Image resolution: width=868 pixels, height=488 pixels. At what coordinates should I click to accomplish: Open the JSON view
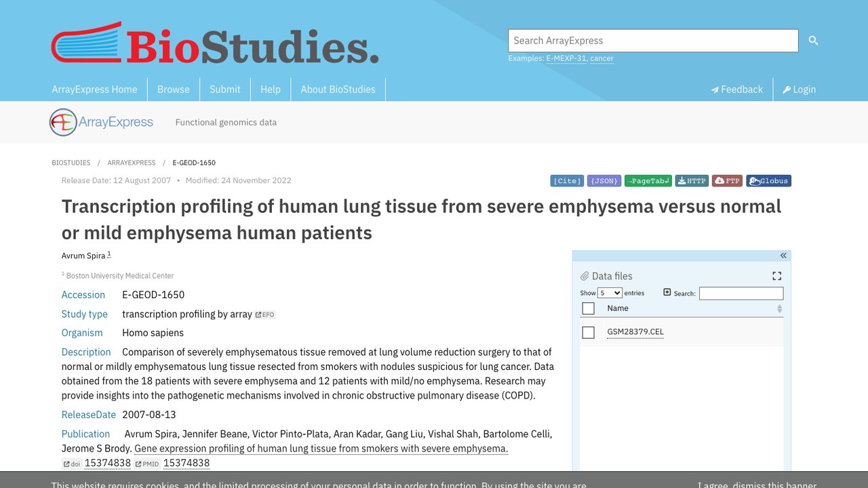604,181
